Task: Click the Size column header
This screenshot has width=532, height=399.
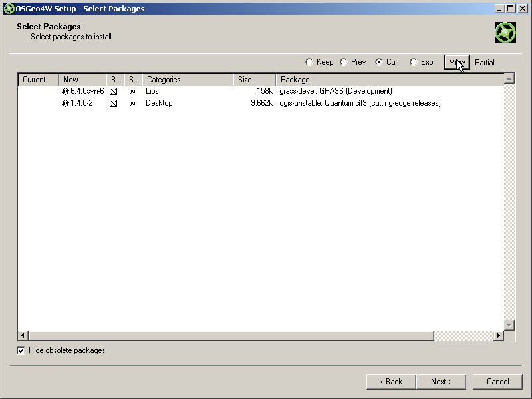Action: (x=255, y=80)
